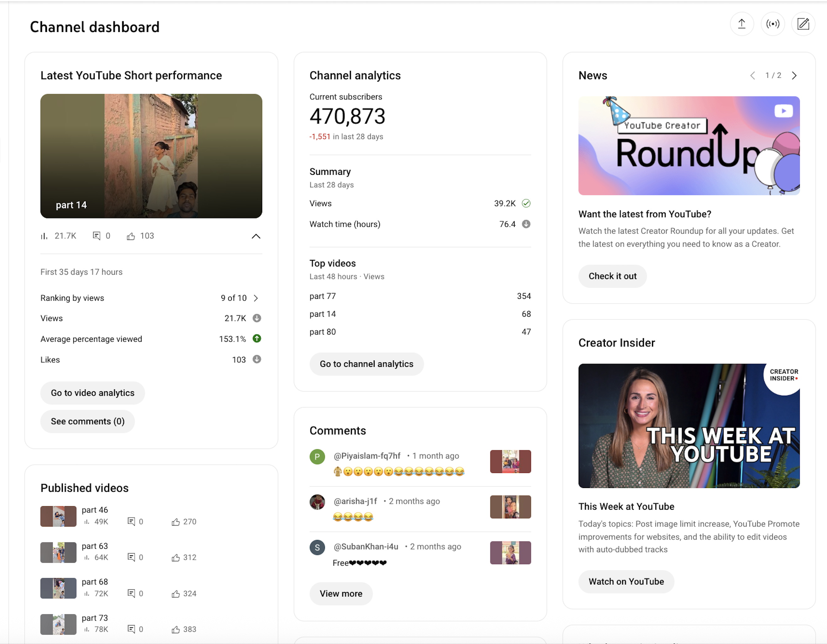Click the down arrow icon beside Watch time

(x=526, y=224)
